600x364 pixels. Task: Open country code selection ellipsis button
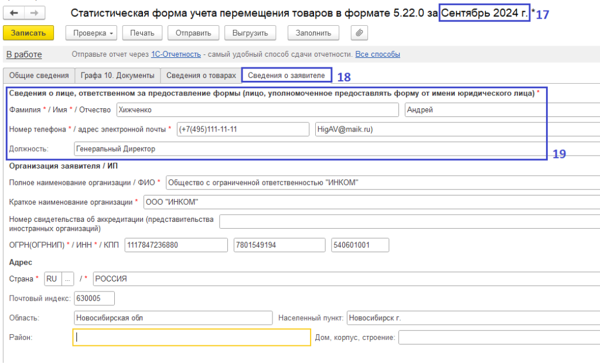[68, 279]
